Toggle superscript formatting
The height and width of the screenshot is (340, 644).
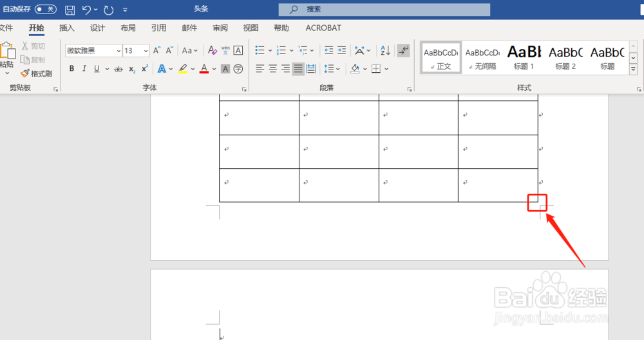[x=144, y=68]
